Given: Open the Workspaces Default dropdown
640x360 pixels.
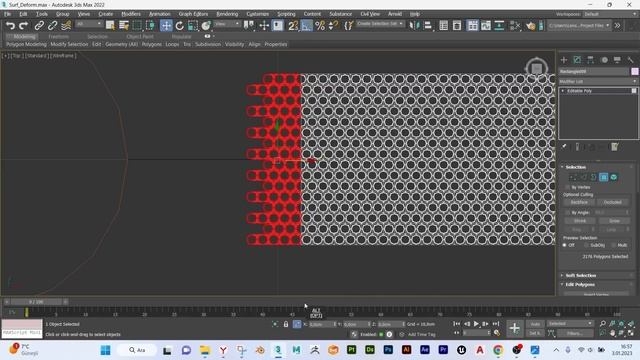Looking at the screenshot, I should pyautogui.click(x=610, y=14).
